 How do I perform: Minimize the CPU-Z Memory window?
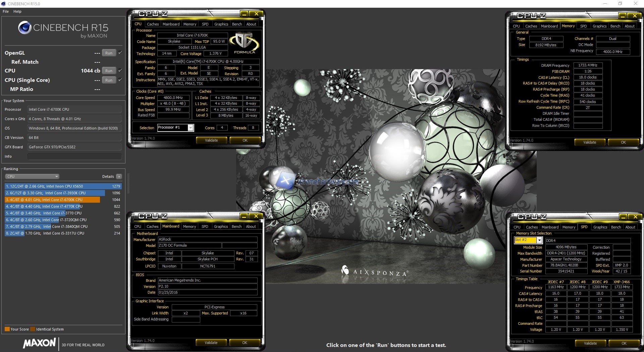click(623, 16)
